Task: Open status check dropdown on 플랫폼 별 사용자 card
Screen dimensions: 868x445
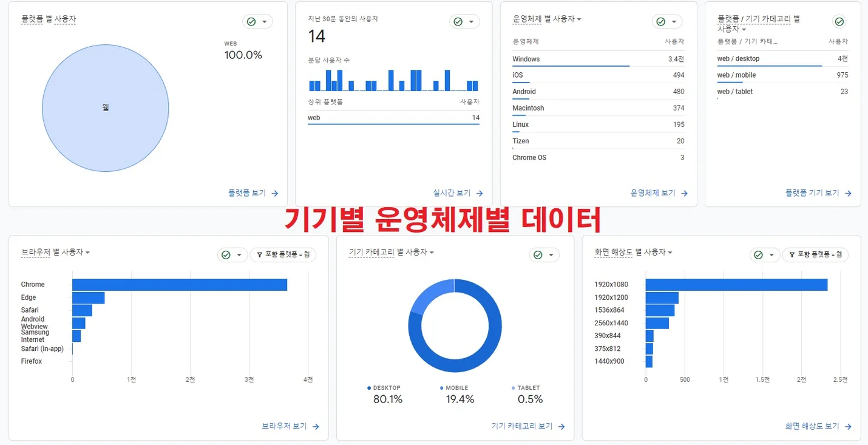Action: click(257, 21)
